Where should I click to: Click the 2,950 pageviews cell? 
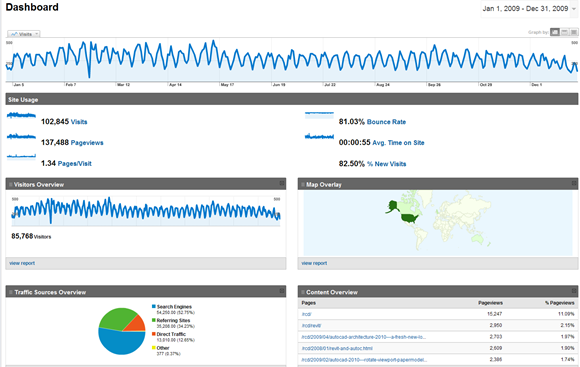pyautogui.click(x=496, y=325)
